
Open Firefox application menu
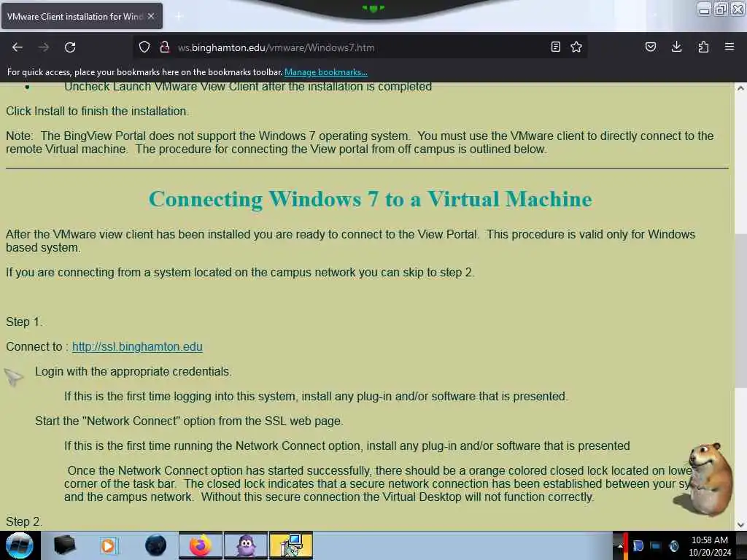tap(729, 47)
